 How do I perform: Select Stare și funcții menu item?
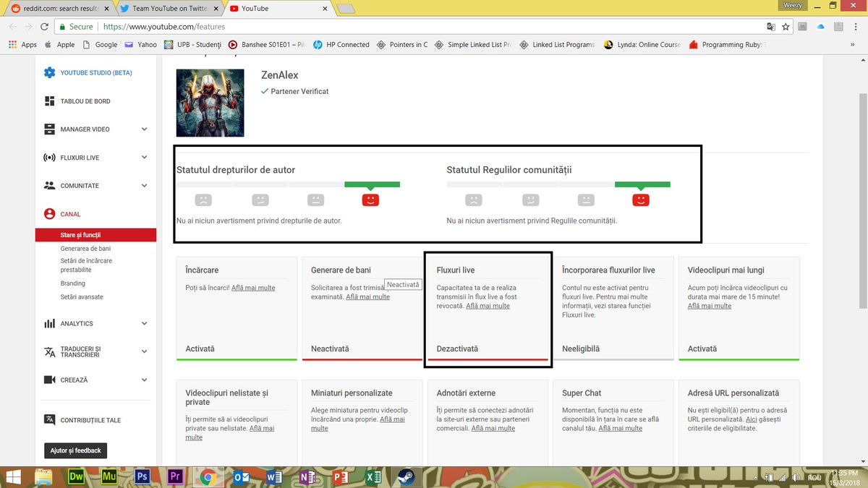(x=95, y=235)
